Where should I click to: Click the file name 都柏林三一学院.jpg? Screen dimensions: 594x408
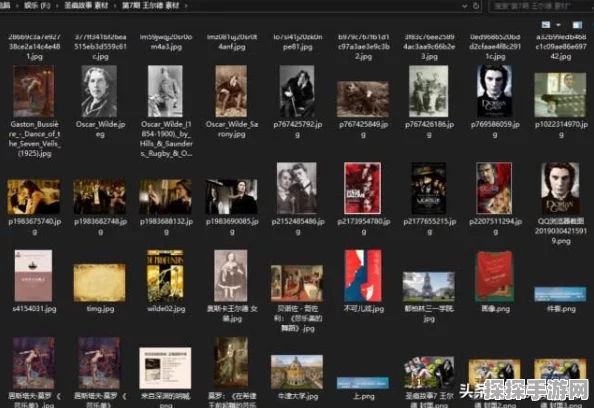coord(429,314)
